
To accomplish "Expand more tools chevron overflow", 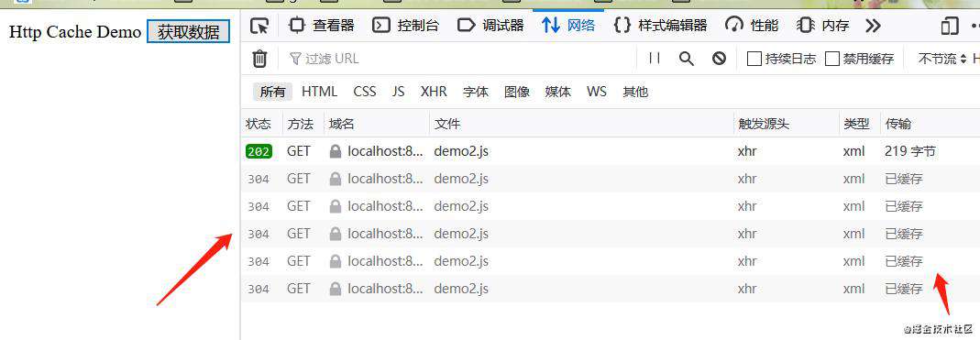I will (873, 26).
